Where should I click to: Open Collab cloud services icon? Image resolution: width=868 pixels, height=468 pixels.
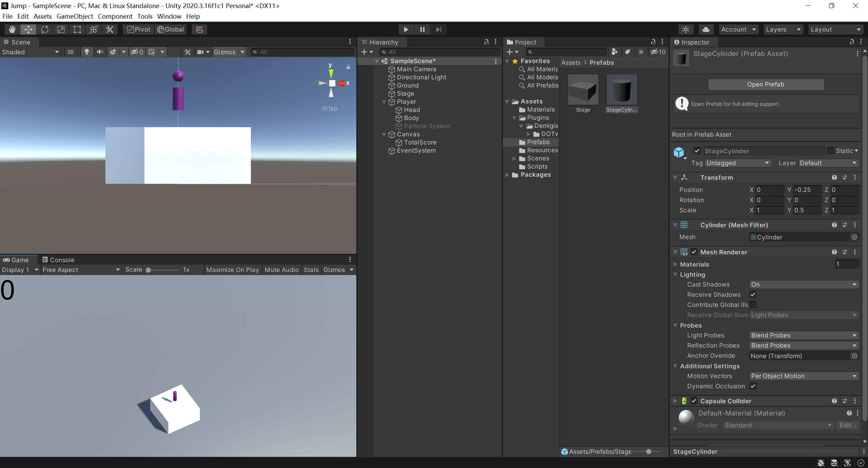coord(706,30)
